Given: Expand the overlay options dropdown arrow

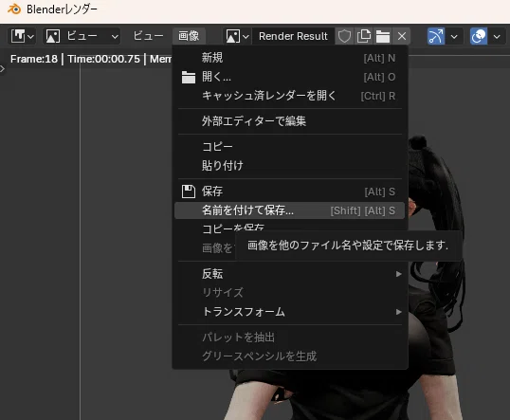Looking at the screenshot, I should [x=497, y=36].
